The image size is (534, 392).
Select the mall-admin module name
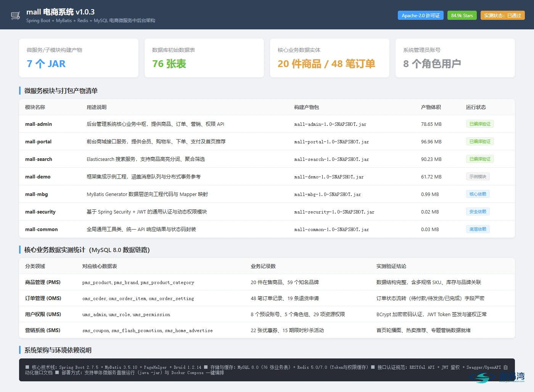point(39,124)
